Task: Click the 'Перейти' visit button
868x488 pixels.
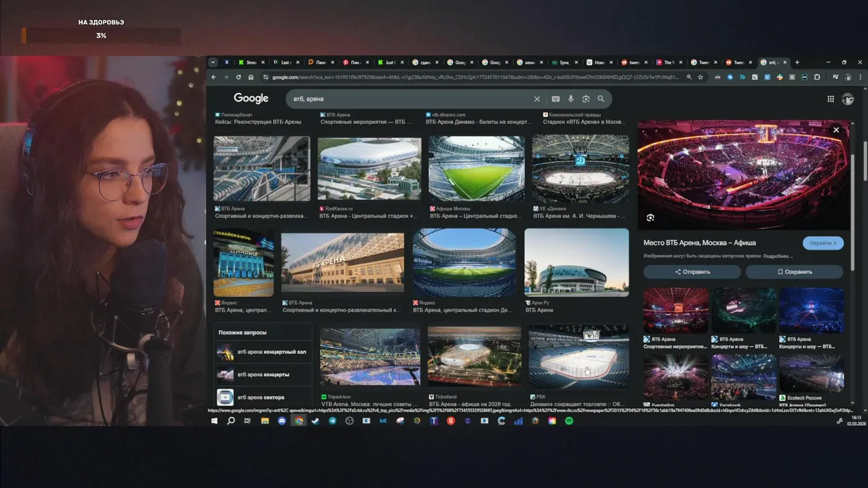Action: point(823,243)
